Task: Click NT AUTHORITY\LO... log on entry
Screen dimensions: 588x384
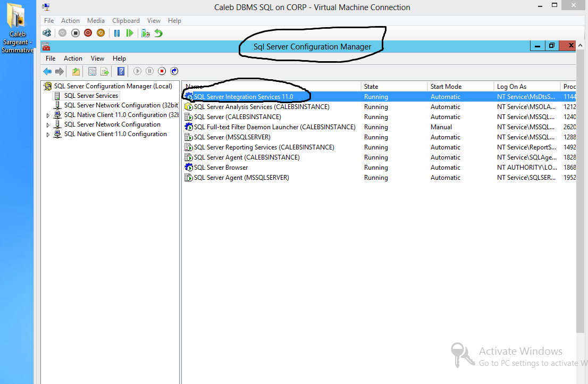Action: tap(527, 167)
